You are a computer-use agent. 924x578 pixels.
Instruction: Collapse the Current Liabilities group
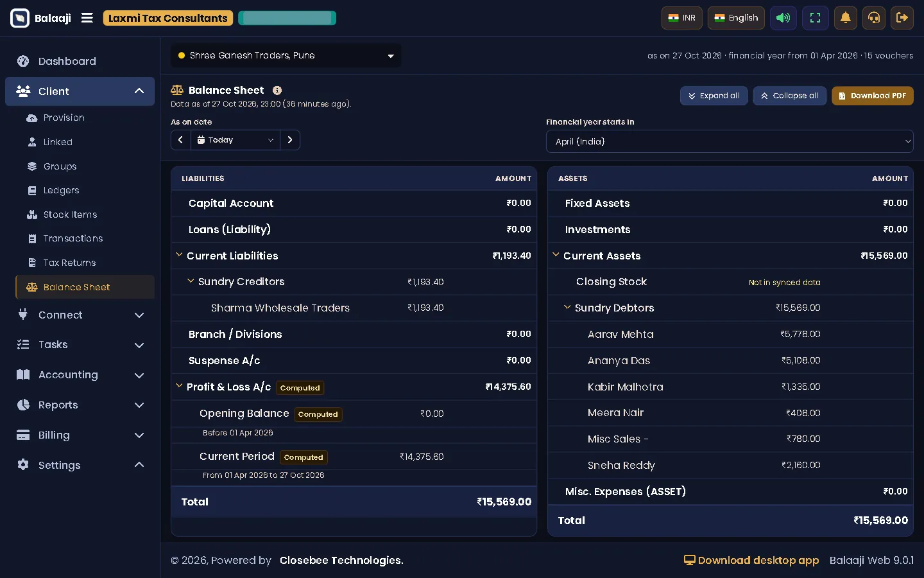[180, 255]
